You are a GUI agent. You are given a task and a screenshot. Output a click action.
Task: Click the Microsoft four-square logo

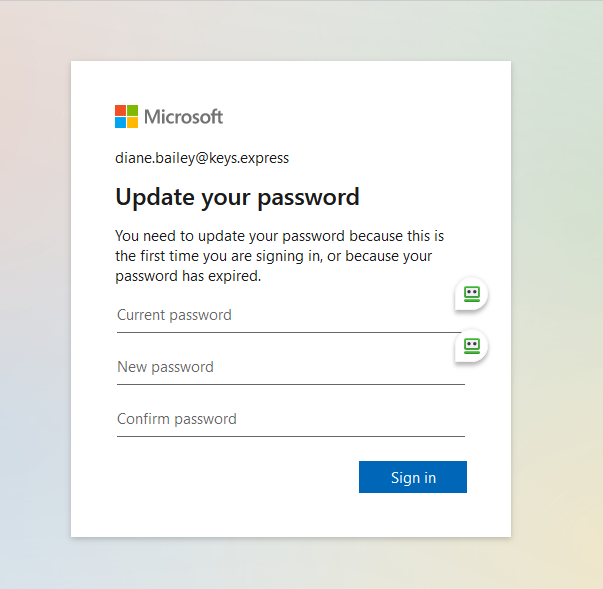pos(126,116)
